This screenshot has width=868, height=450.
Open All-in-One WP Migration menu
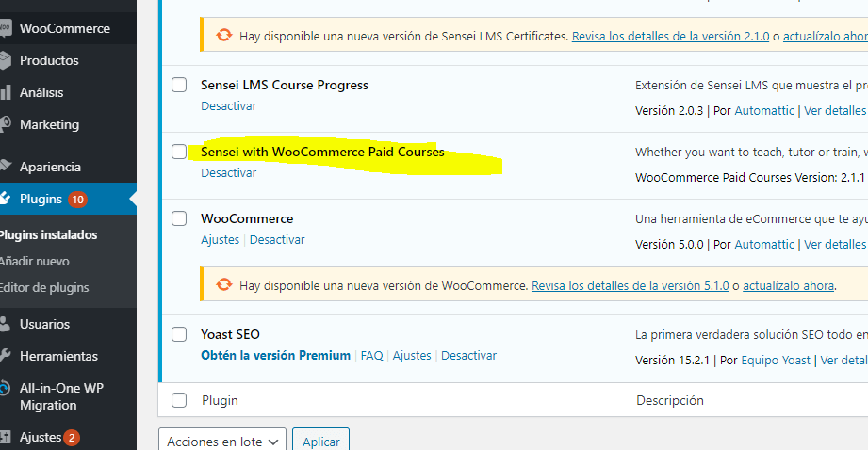pos(61,396)
